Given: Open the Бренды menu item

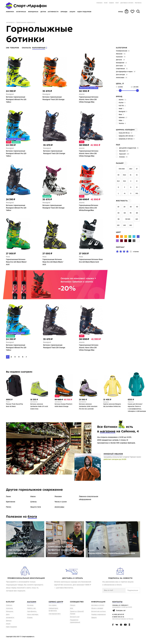Looking at the screenshot, I should (64, 12).
